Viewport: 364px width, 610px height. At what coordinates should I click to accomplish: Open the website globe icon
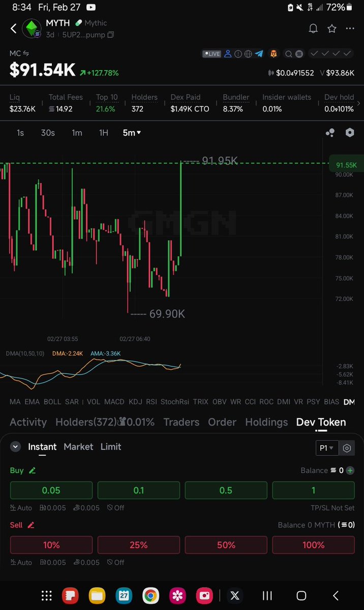click(248, 54)
